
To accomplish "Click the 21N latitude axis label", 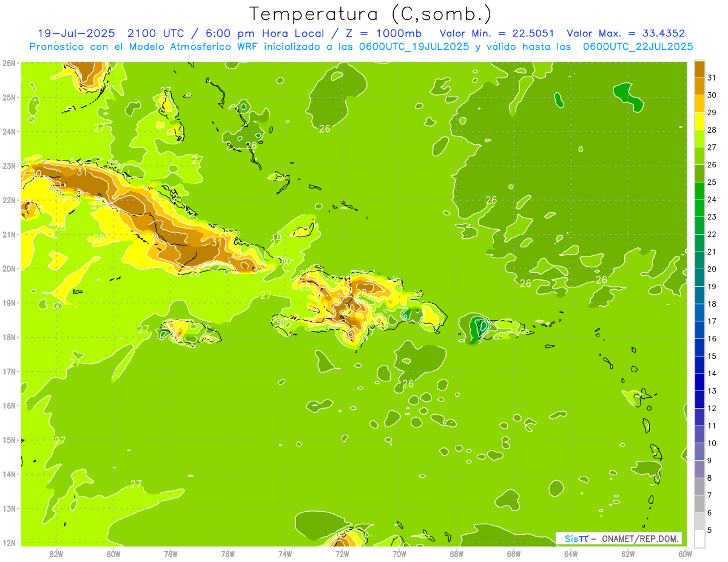I will click(x=9, y=235).
